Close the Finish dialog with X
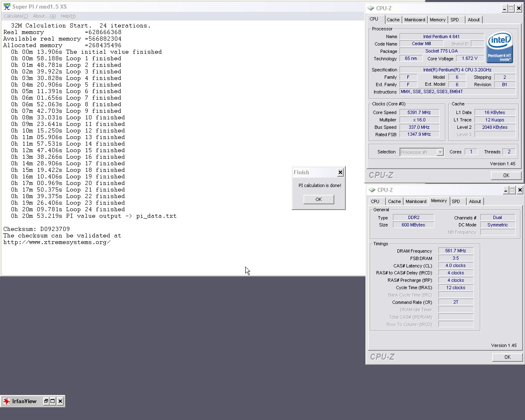Screen dimensions: 525x420 tap(340, 173)
